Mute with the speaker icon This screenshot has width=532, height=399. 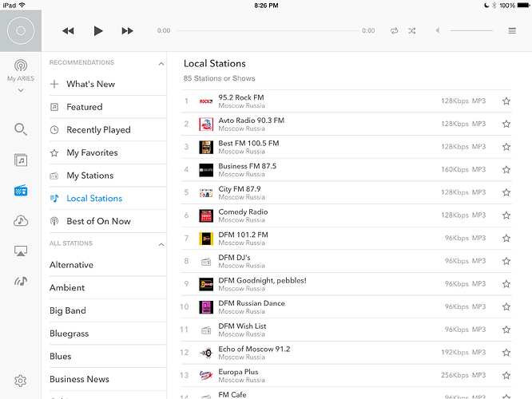point(438,30)
